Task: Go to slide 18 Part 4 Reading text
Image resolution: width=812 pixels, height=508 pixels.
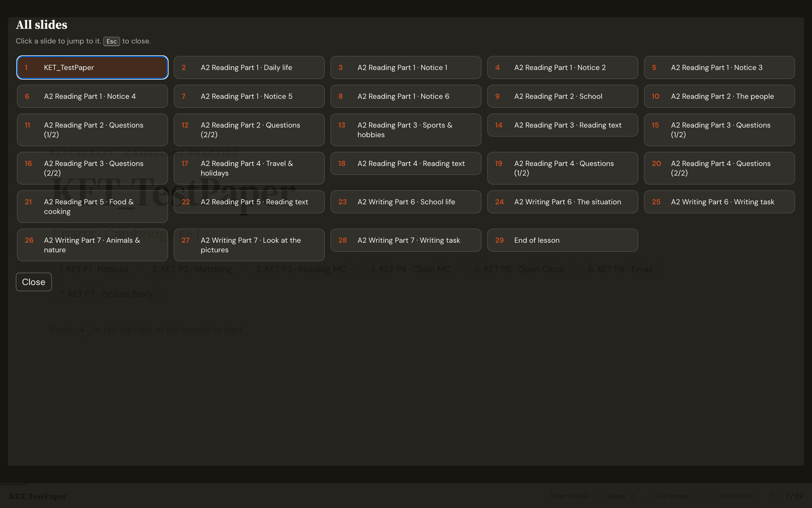Action: point(406,164)
